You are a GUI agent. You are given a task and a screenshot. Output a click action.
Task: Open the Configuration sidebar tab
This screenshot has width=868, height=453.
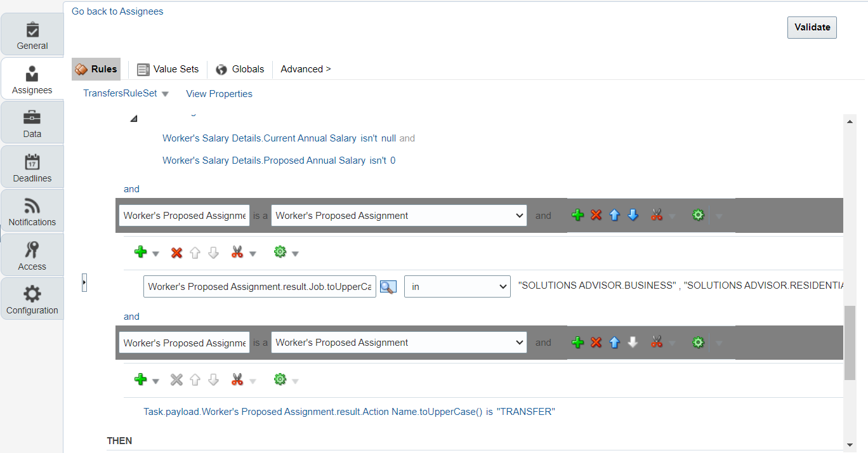click(x=32, y=299)
